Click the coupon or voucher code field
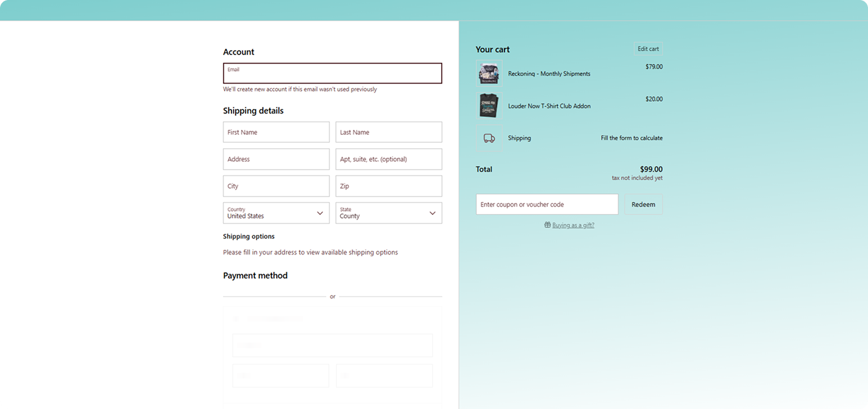868x409 pixels. tap(547, 204)
